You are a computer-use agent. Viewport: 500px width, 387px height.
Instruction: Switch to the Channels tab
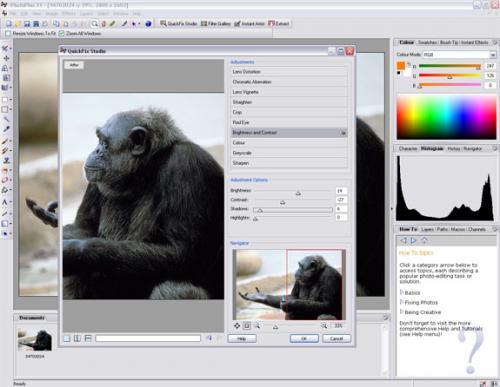click(477, 229)
